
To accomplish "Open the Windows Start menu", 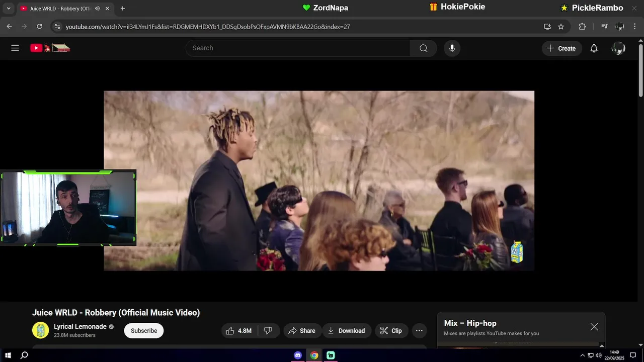I will coord(8,355).
